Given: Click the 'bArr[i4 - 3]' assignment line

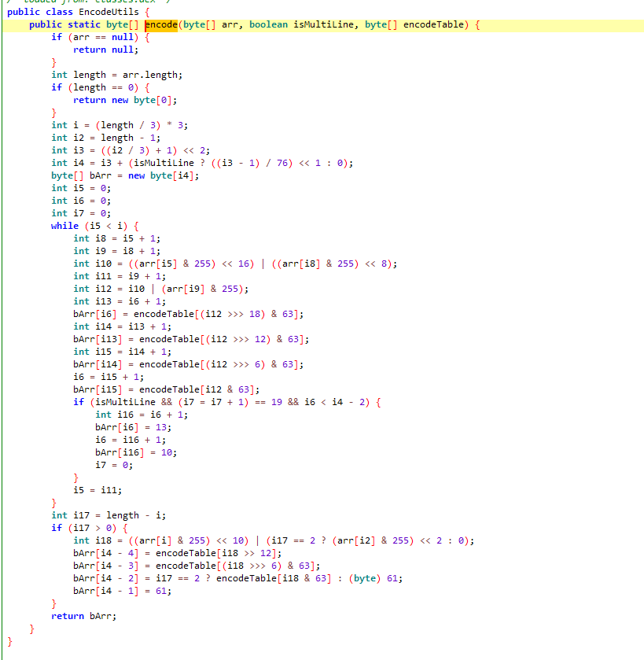Looking at the screenshot, I should coord(197,566).
